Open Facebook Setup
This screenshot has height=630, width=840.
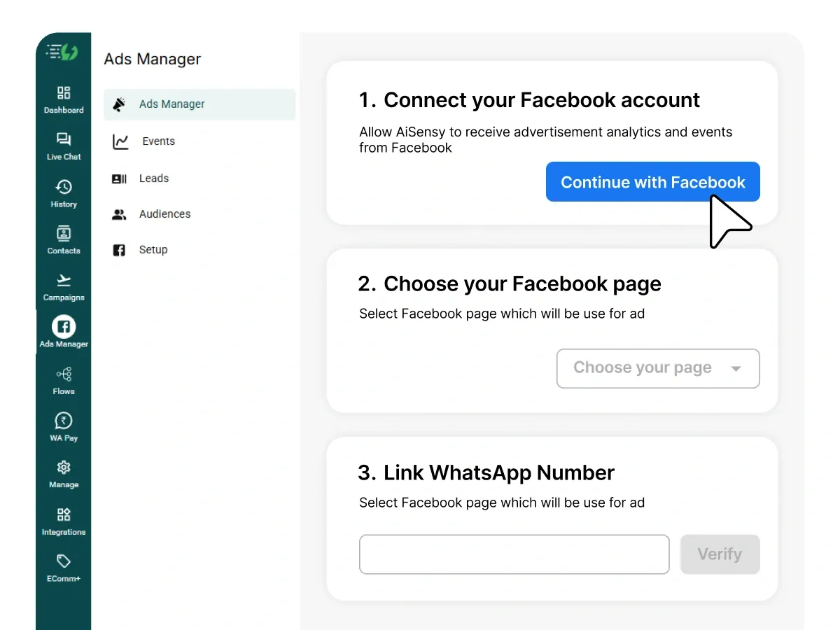[153, 249]
